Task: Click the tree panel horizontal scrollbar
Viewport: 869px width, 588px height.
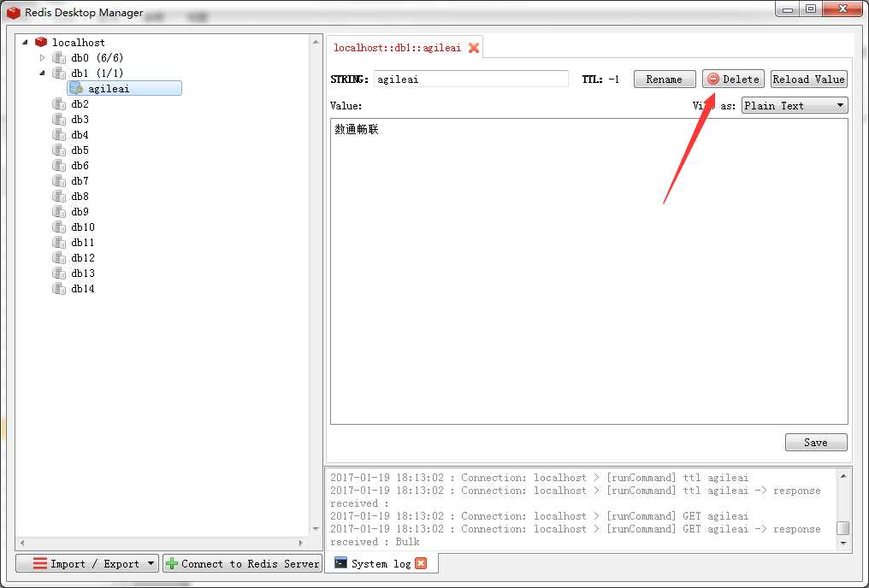Action: (x=162, y=543)
